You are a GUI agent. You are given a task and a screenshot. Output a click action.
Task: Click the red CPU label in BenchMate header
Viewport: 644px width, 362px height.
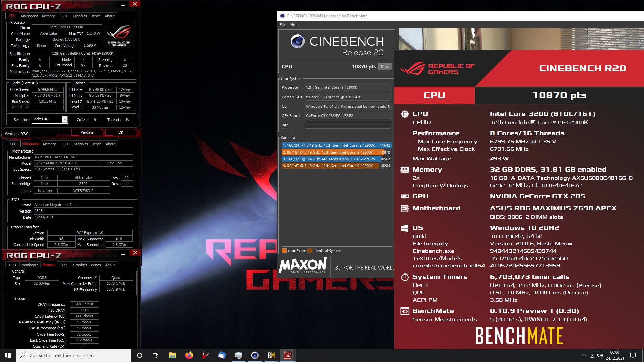click(x=434, y=95)
